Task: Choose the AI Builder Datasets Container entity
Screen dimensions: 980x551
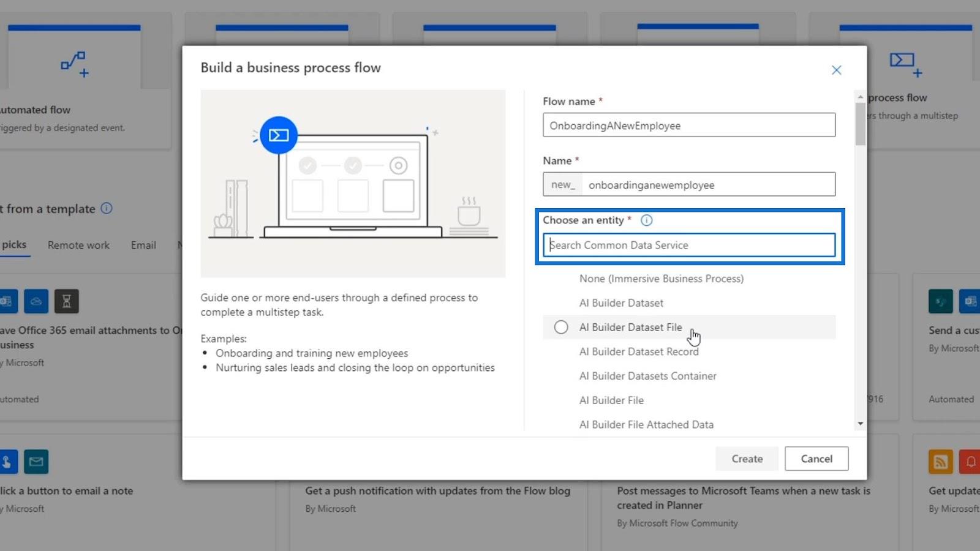Action: point(647,376)
